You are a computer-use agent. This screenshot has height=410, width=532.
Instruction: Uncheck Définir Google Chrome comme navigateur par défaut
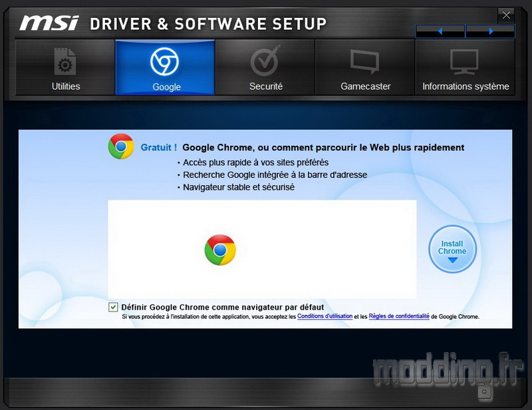[x=113, y=307]
